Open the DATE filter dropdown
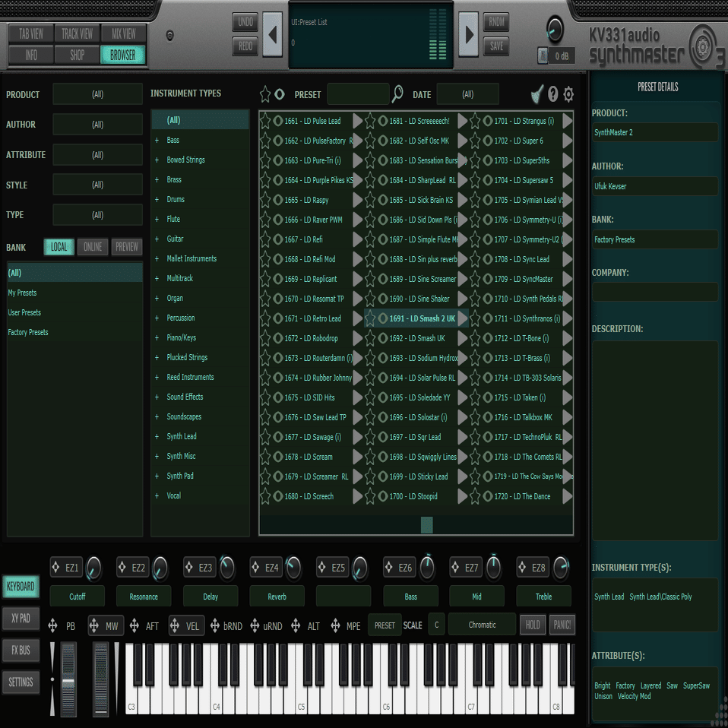The image size is (728, 728). 468,94
